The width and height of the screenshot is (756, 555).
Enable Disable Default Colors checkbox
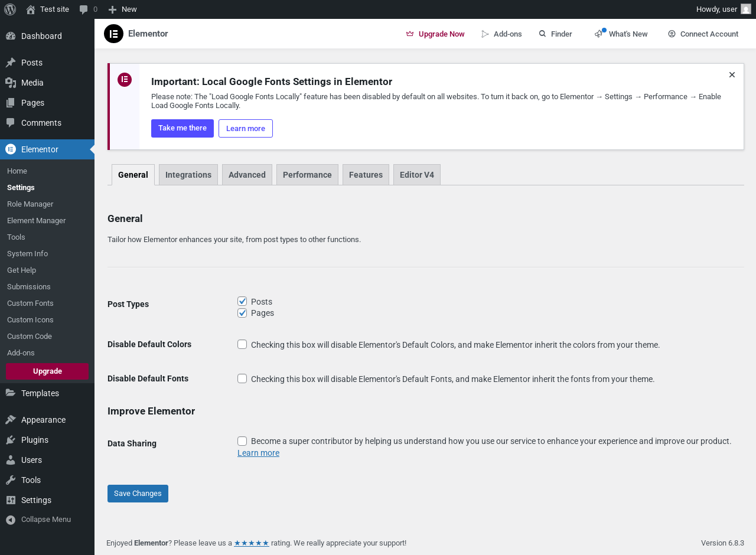pyautogui.click(x=242, y=344)
